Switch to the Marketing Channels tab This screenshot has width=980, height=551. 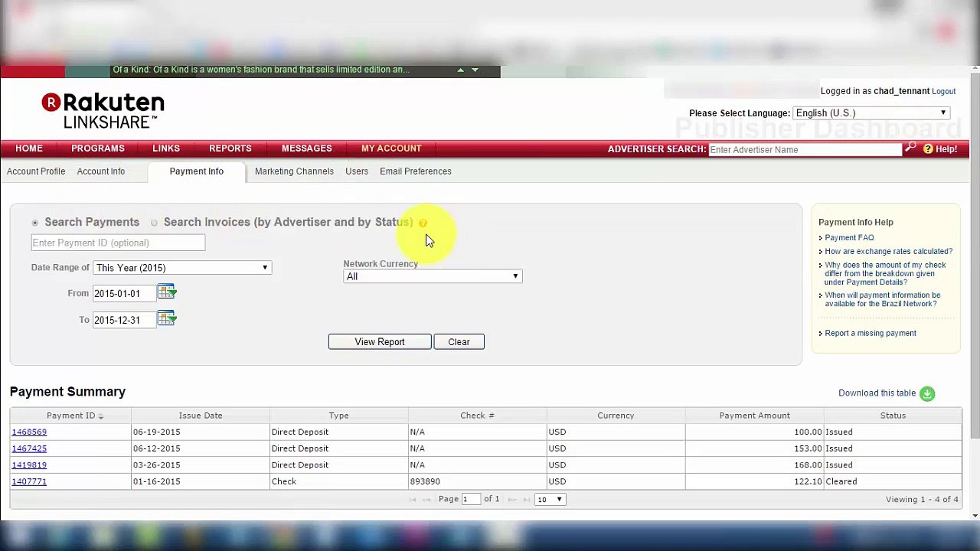(x=294, y=171)
